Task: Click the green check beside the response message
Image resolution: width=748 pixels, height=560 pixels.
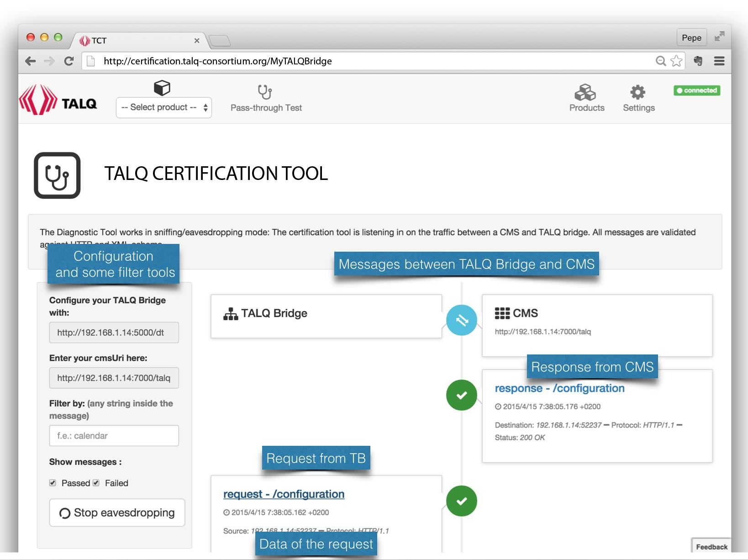Action: click(462, 395)
